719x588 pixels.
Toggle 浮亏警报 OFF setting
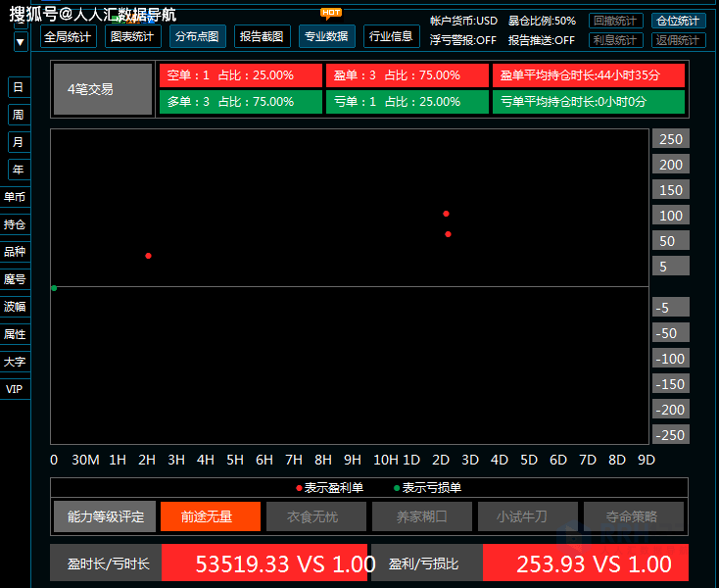coord(463,40)
